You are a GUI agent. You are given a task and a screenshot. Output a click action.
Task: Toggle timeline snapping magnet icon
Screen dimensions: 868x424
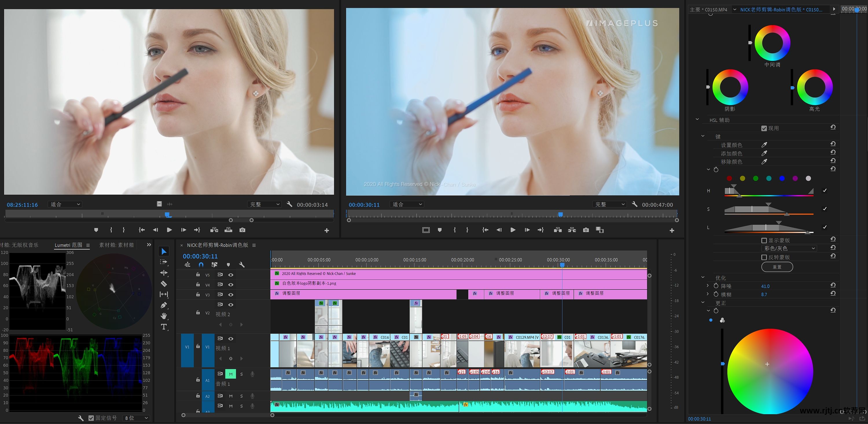(x=201, y=265)
